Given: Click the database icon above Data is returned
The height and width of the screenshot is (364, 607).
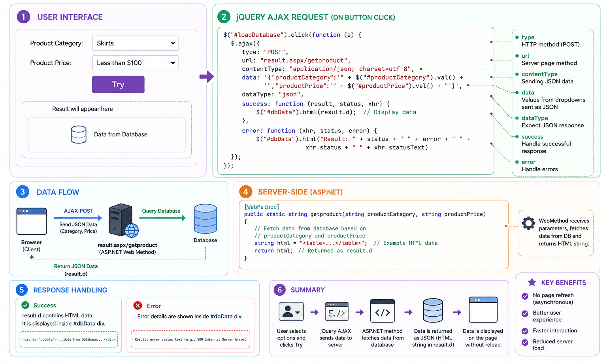Looking at the screenshot, I should click(x=433, y=311).
